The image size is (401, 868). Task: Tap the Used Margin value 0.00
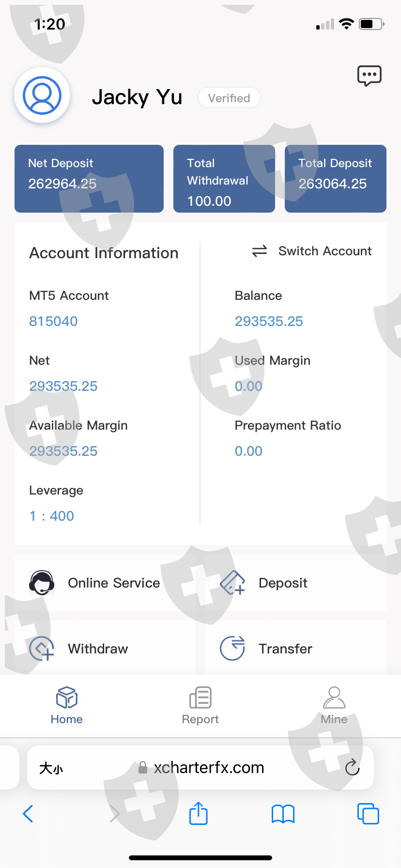[248, 386]
